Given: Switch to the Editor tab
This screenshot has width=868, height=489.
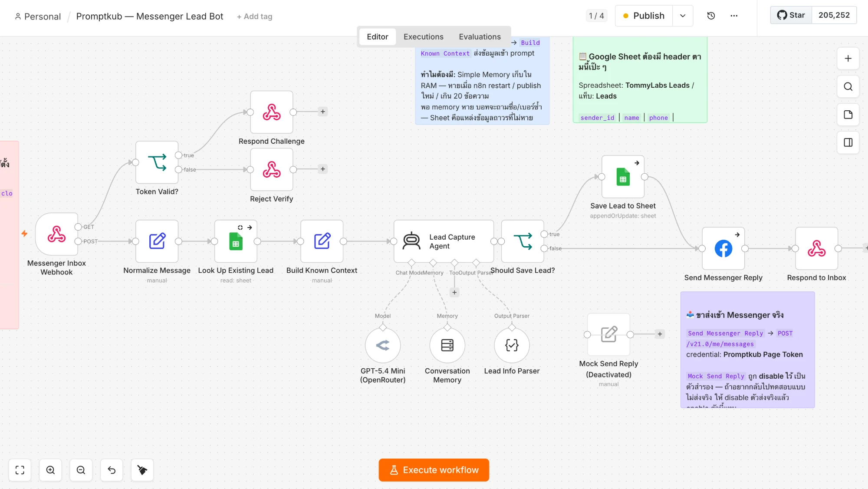Looking at the screenshot, I should 377,37.
